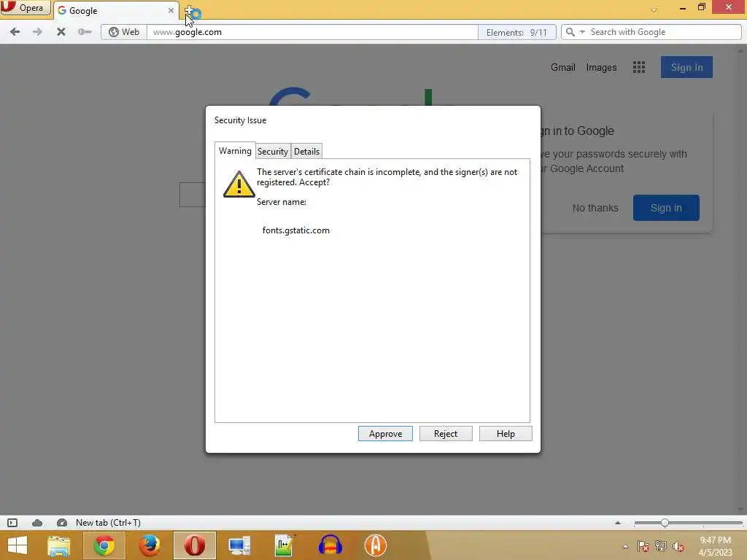Click the password wand key icon

pos(85,32)
